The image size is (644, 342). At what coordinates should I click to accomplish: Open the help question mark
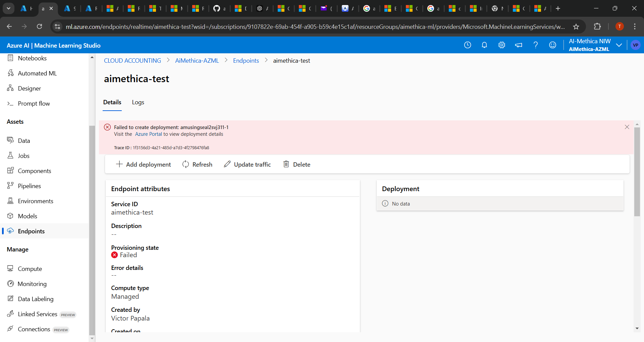[x=536, y=45]
